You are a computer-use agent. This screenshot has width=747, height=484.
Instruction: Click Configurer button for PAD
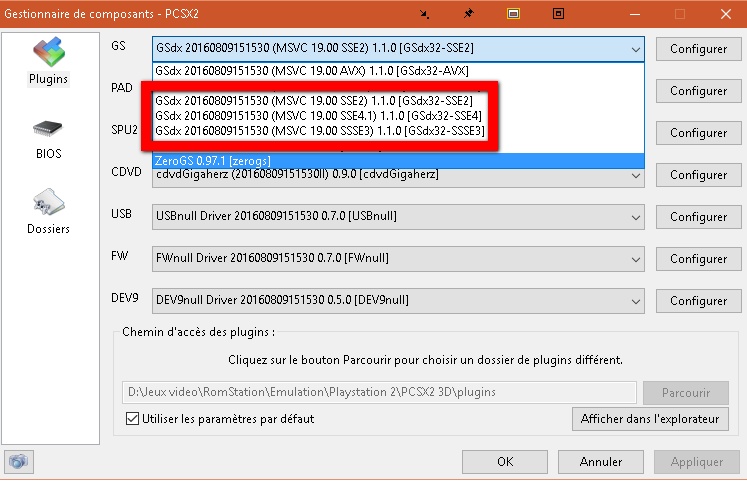pos(698,91)
